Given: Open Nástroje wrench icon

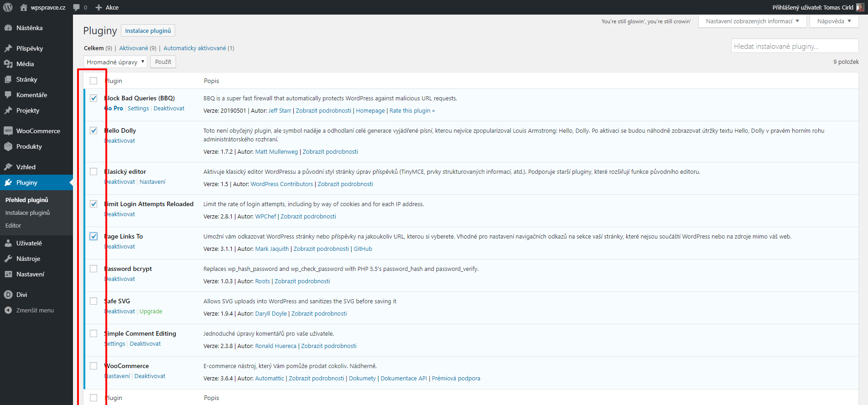Looking at the screenshot, I should (8, 259).
